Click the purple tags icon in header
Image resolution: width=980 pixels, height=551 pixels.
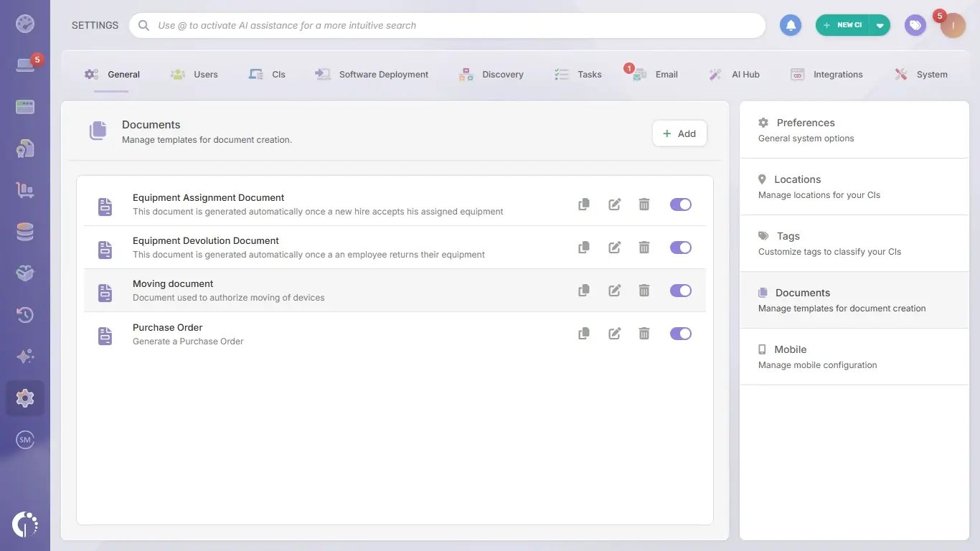pyautogui.click(x=915, y=25)
